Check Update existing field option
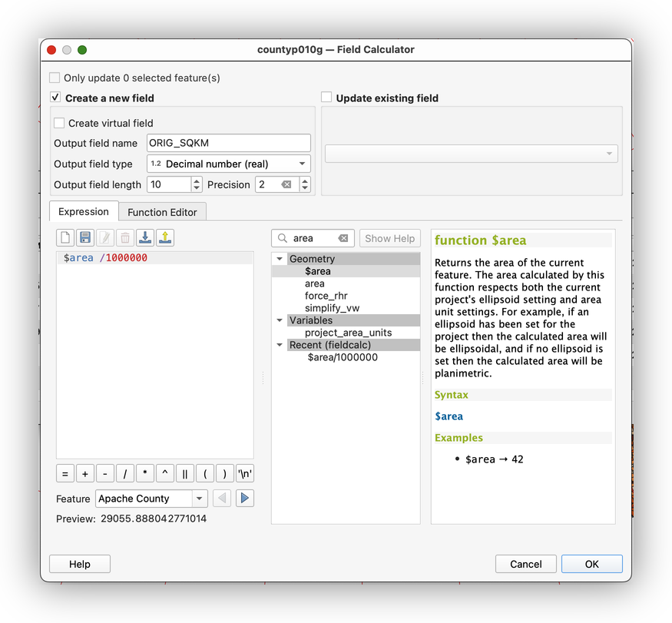Image resolution: width=672 pixels, height=623 pixels. [326, 98]
